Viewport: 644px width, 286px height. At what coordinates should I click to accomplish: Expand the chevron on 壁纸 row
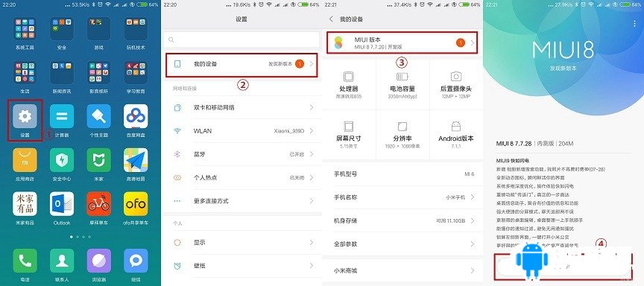pyautogui.click(x=312, y=266)
